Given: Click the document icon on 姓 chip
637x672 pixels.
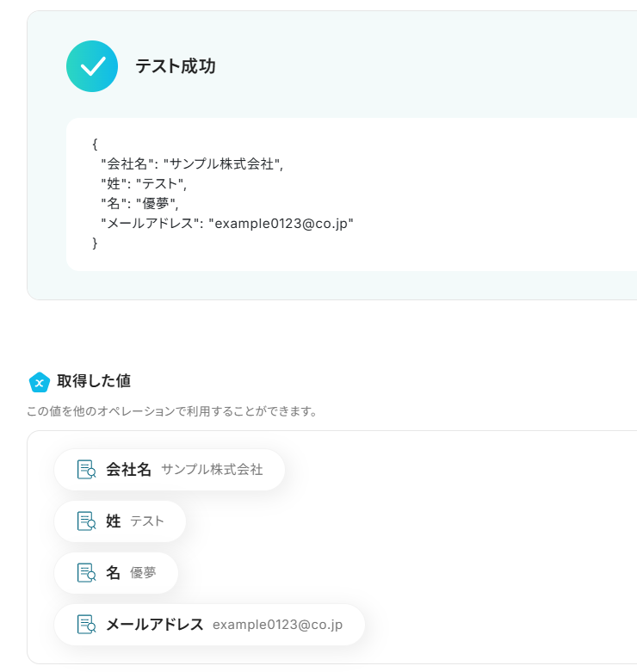Looking at the screenshot, I should point(86,521).
